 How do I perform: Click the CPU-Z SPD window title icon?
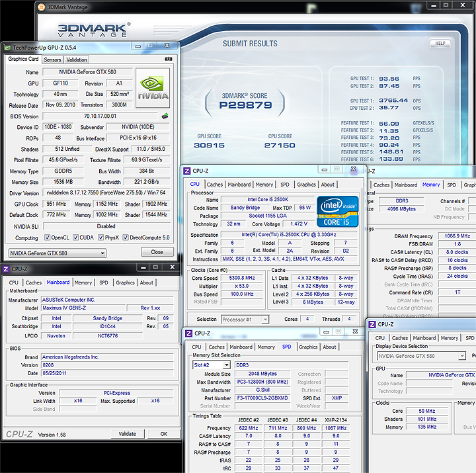click(188, 333)
